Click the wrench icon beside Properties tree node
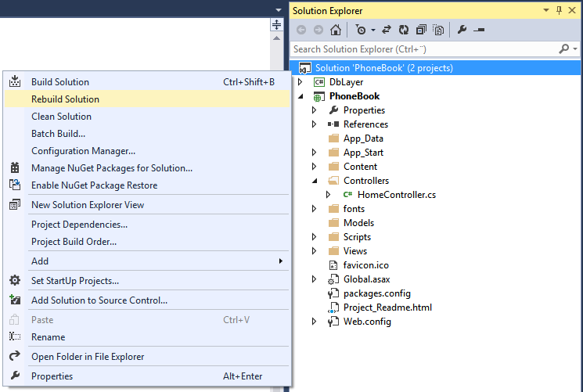The image size is (583, 392). click(x=333, y=110)
